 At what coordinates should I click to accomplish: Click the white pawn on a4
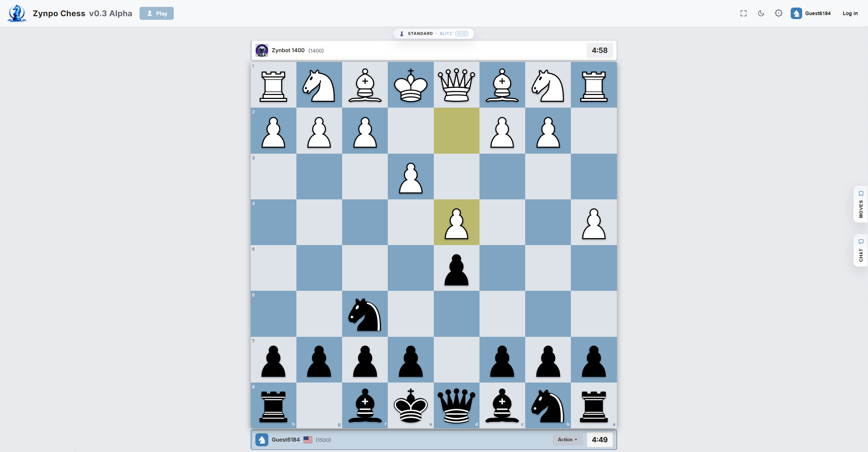tap(594, 222)
